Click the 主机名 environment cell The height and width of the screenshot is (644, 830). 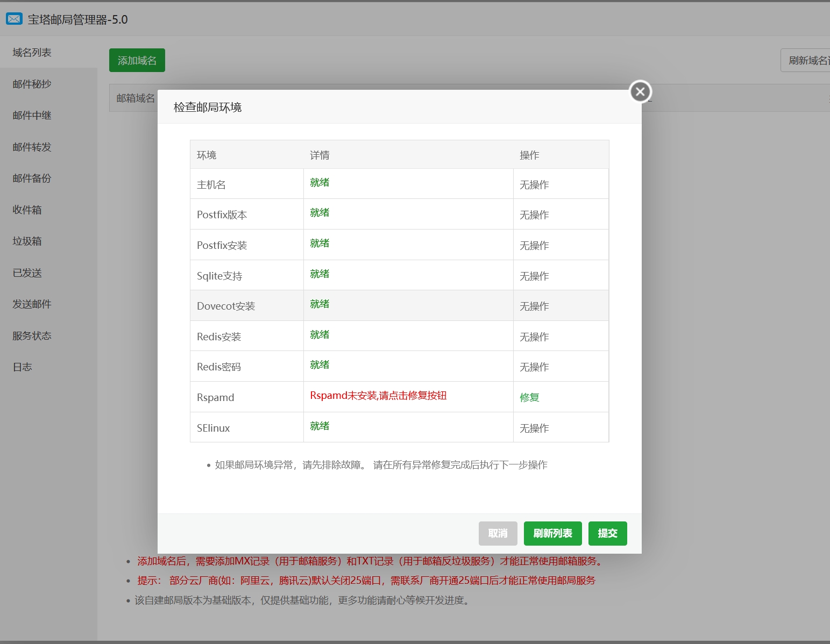247,184
